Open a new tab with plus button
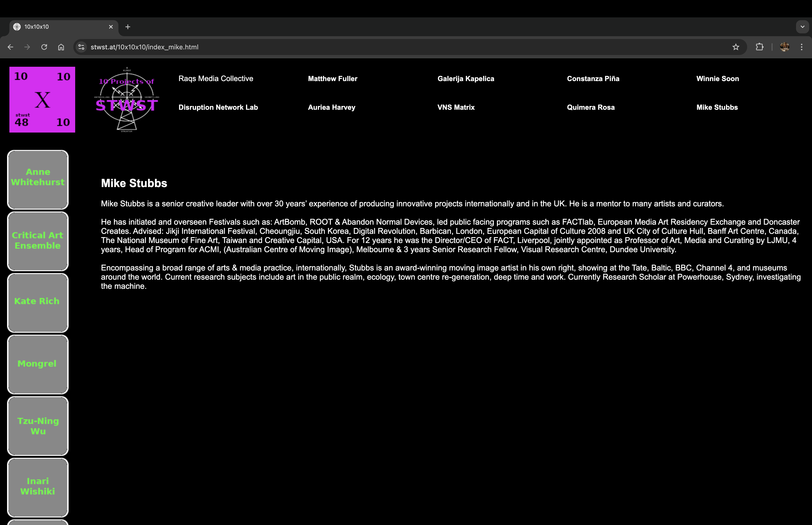This screenshot has height=525, width=812. pos(128,27)
